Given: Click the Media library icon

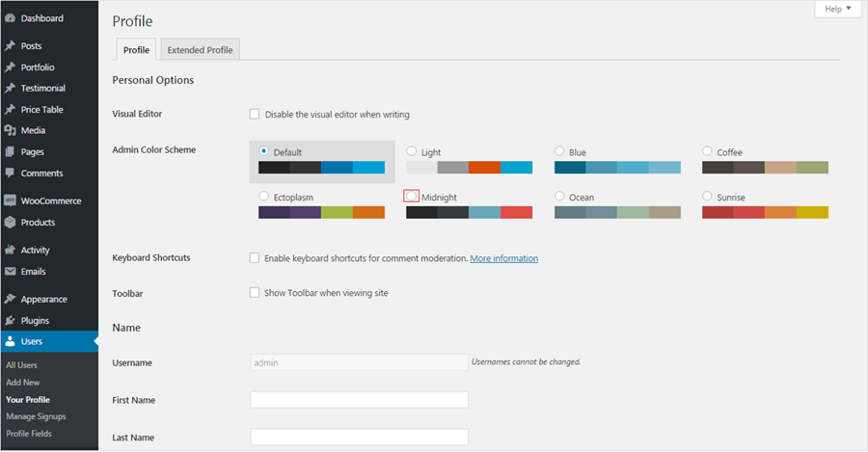Looking at the screenshot, I should tap(10, 130).
